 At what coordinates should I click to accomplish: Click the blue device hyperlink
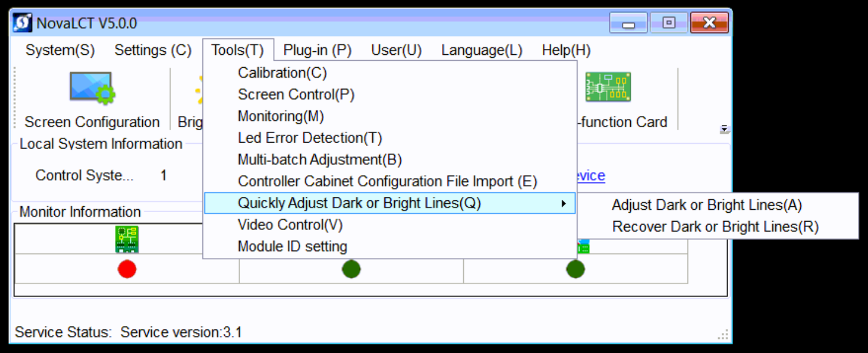[591, 176]
